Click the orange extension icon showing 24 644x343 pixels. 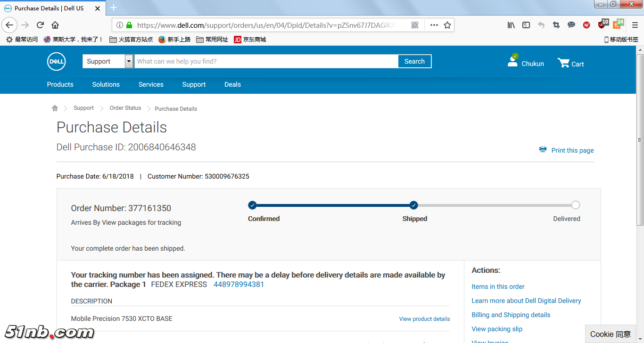[x=618, y=24]
